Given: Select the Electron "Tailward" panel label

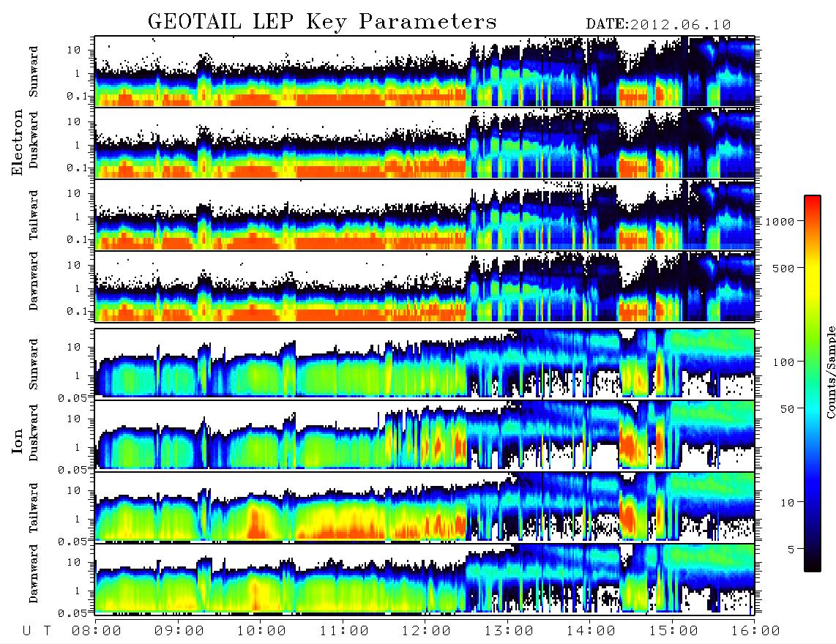Looking at the screenshot, I should (34, 214).
